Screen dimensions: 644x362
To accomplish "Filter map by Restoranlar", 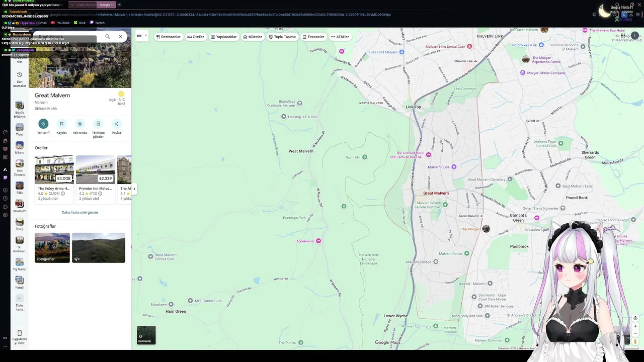I will [x=168, y=37].
